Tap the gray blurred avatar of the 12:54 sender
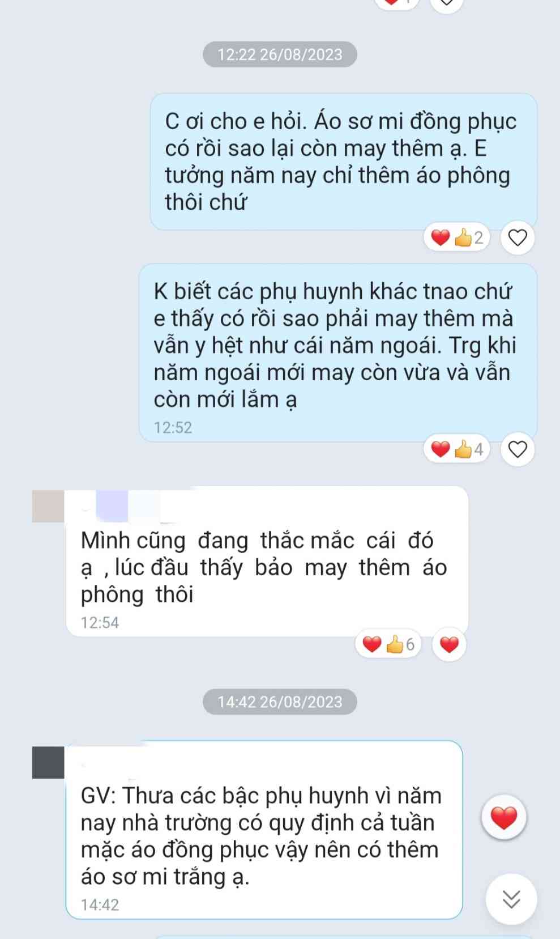560x939 pixels. (x=48, y=506)
